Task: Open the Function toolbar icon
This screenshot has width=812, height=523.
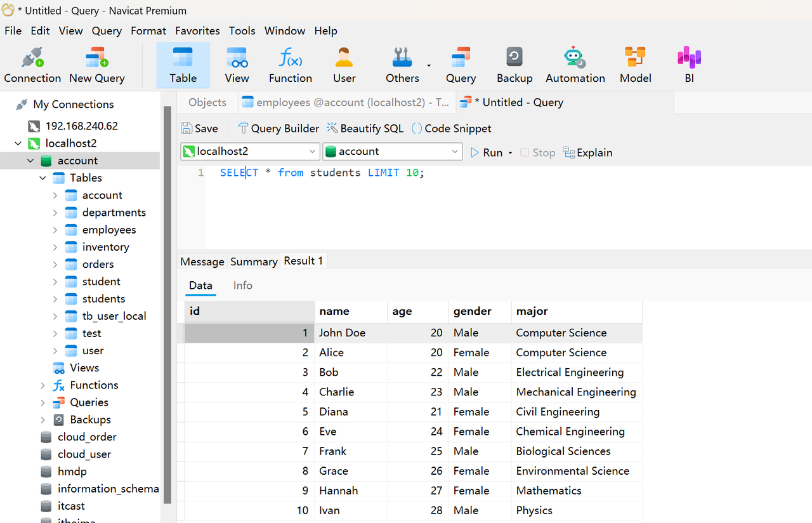Action: click(x=290, y=65)
